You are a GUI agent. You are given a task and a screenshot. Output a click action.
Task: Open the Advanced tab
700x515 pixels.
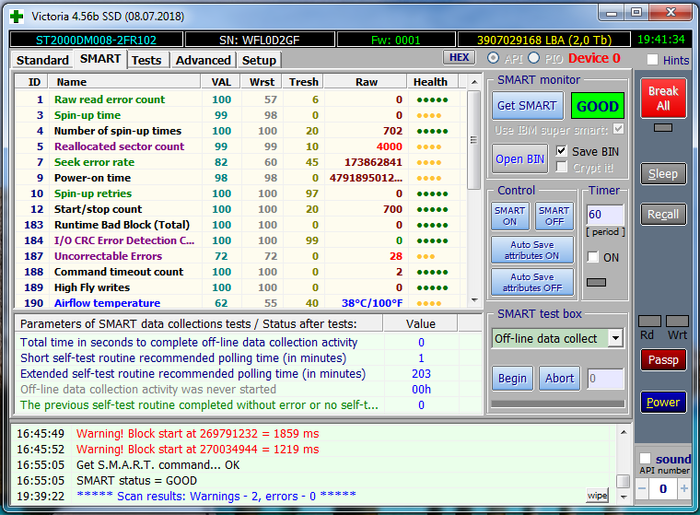point(203,60)
